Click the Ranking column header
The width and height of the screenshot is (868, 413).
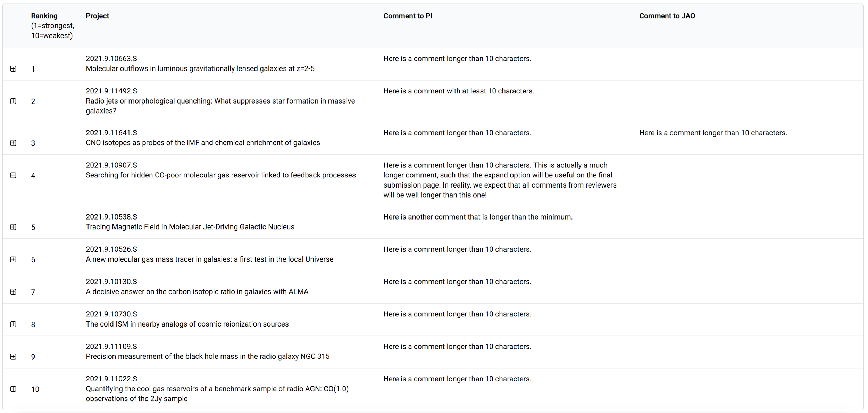click(x=44, y=16)
